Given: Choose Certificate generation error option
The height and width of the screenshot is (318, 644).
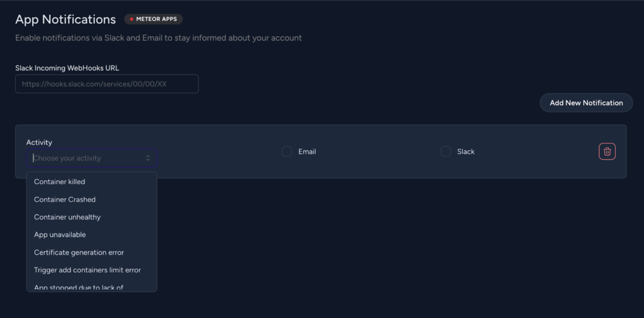Looking at the screenshot, I should tap(79, 252).
